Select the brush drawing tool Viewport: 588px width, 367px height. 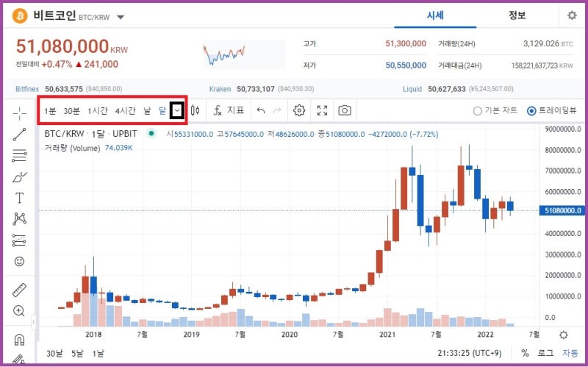pos(20,177)
